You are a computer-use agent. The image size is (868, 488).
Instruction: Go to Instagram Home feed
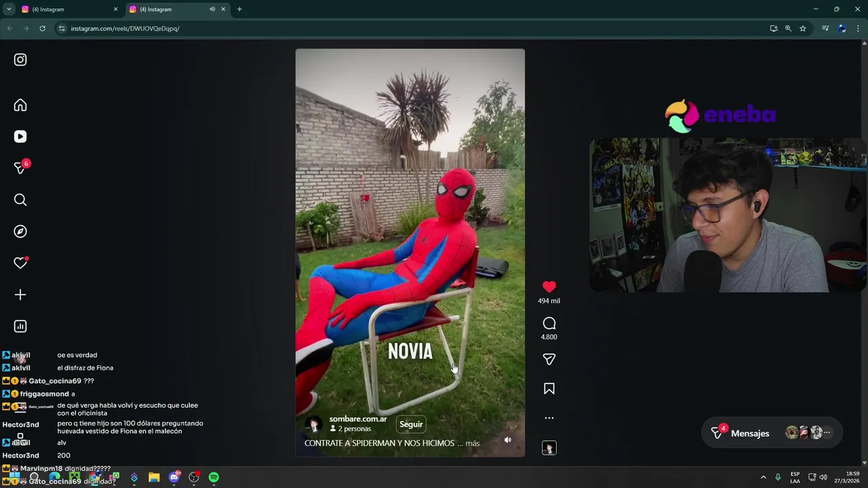pos(20,105)
